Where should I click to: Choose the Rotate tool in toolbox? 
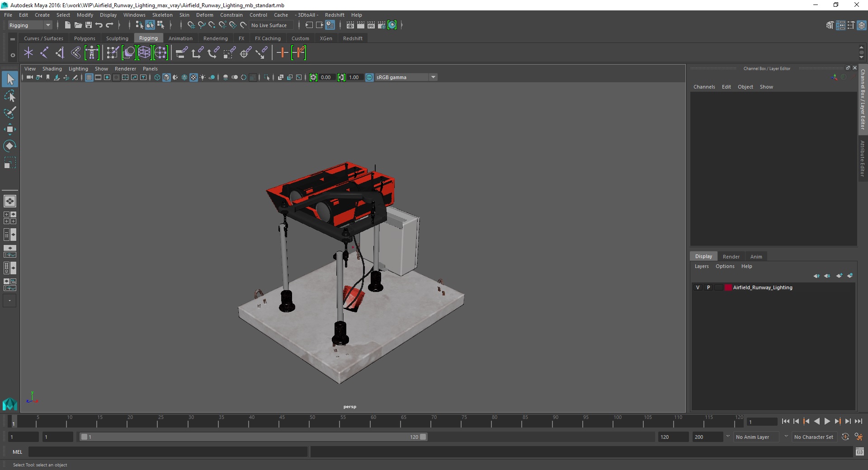[x=10, y=146]
